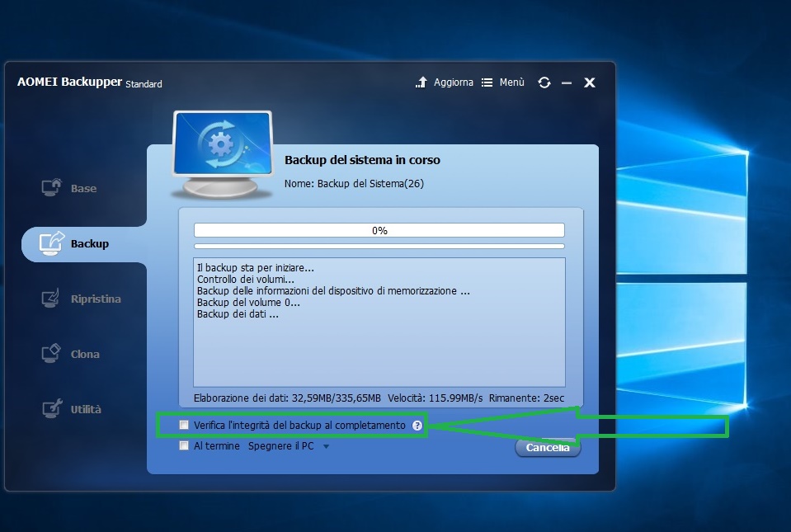Click the Menù list icon
The width and height of the screenshot is (791, 532).
(x=487, y=82)
